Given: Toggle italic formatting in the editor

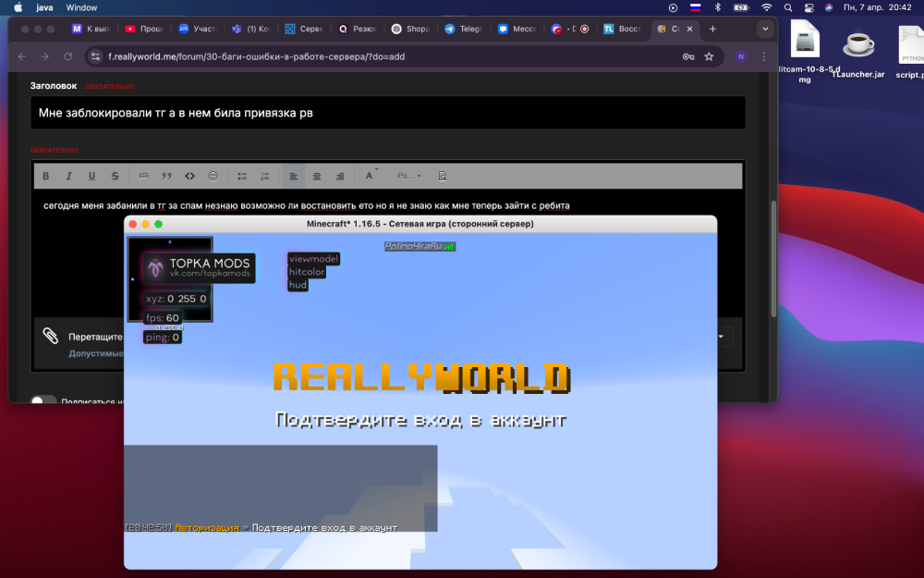Looking at the screenshot, I should point(69,176).
